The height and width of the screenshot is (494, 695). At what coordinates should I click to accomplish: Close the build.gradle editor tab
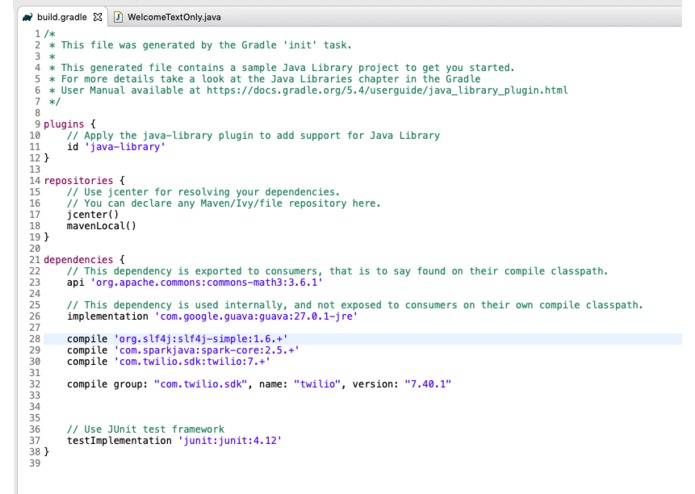coord(98,17)
